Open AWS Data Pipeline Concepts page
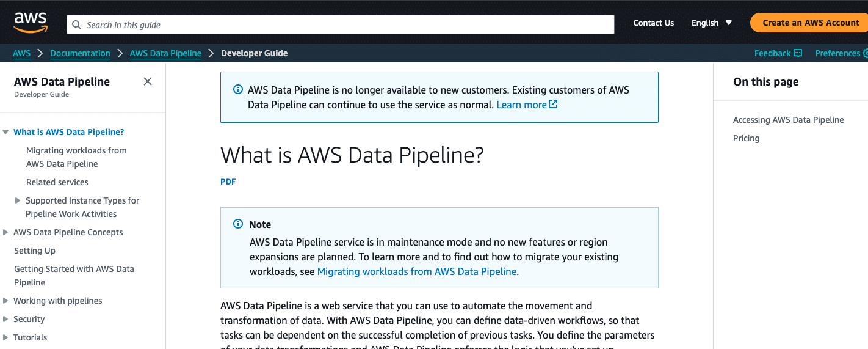This screenshot has width=868, height=349. click(x=68, y=232)
